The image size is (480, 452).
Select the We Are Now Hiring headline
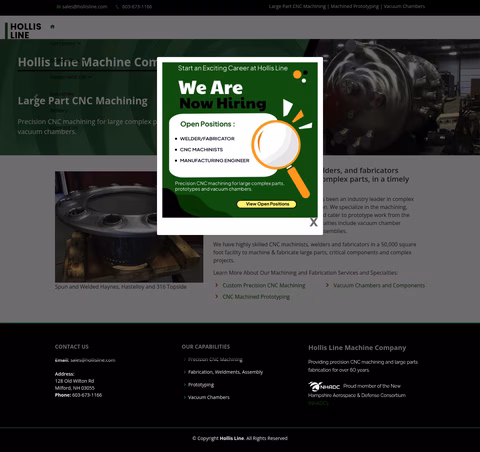(x=222, y=95)
